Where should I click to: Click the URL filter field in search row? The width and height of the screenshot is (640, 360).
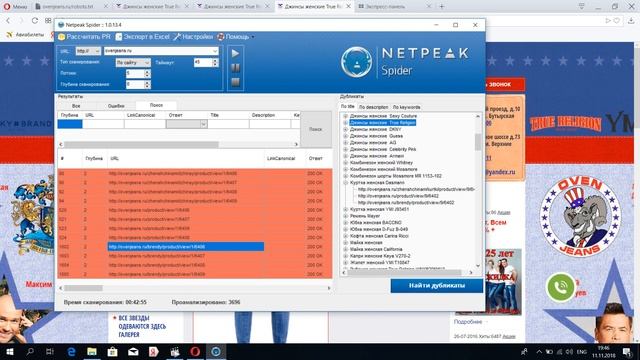(x=103, y=124)
